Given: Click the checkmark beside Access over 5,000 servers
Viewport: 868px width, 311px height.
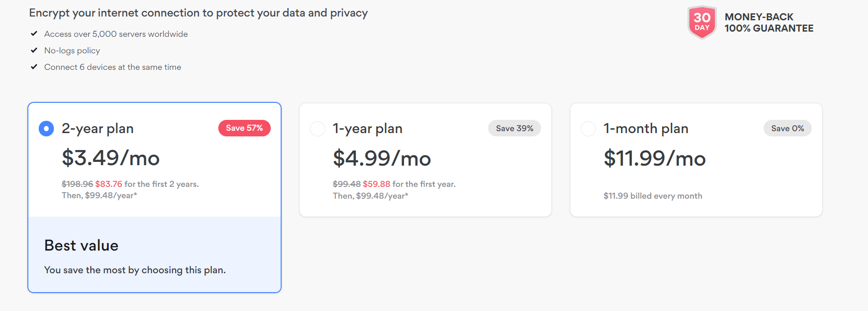Looking at the screenshot, I should click(34, 34).
